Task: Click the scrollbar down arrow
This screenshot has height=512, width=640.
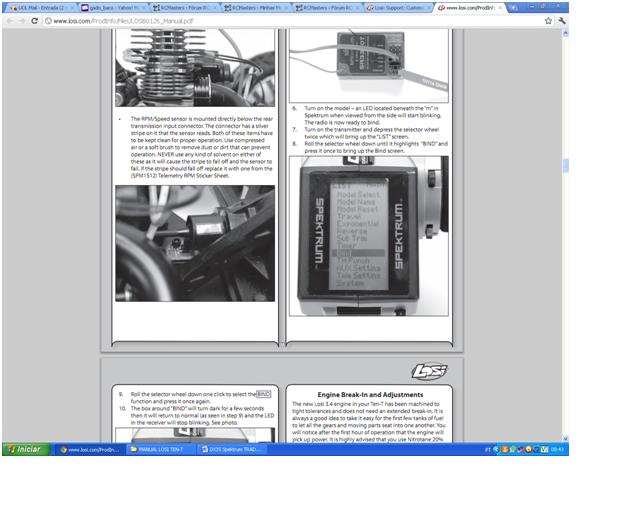Action: pos(565,439)
